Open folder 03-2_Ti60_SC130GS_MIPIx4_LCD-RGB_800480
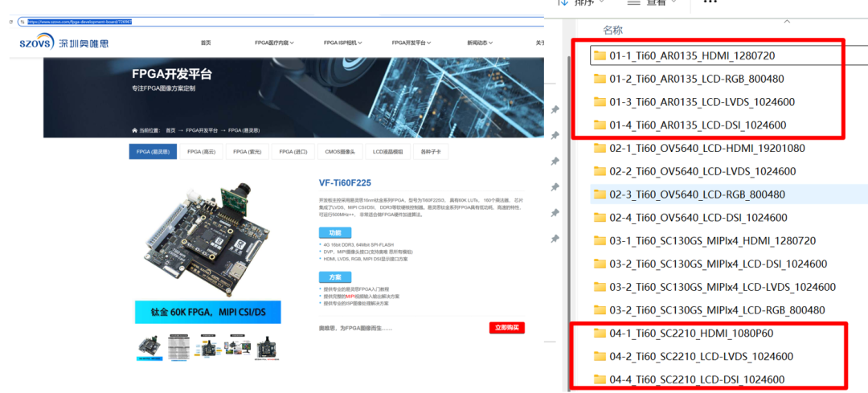The height and width of the screenshot is (393, 868). 709,310
